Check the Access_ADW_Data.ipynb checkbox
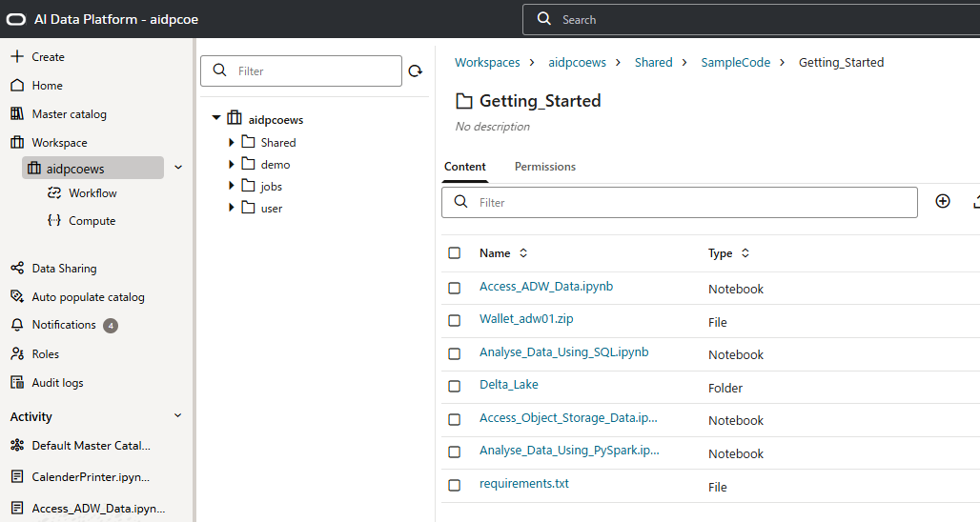Viewport: 980px width, 522px height. coord(455,288)
